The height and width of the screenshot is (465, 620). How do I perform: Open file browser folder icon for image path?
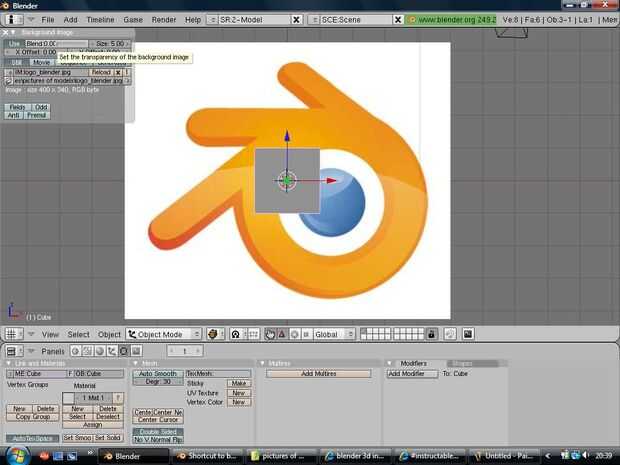pos(8,81)
